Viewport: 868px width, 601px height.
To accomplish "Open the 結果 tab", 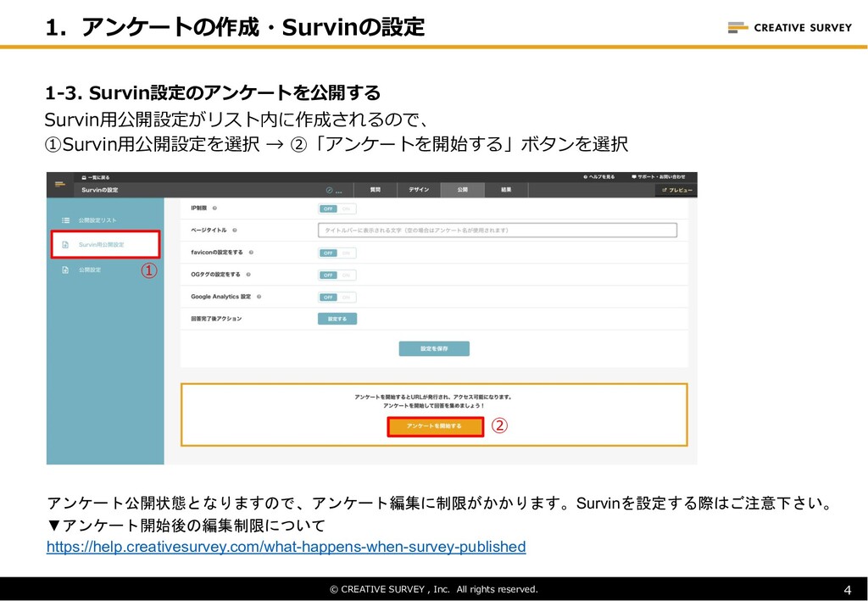I will click(x=506, y=190).
